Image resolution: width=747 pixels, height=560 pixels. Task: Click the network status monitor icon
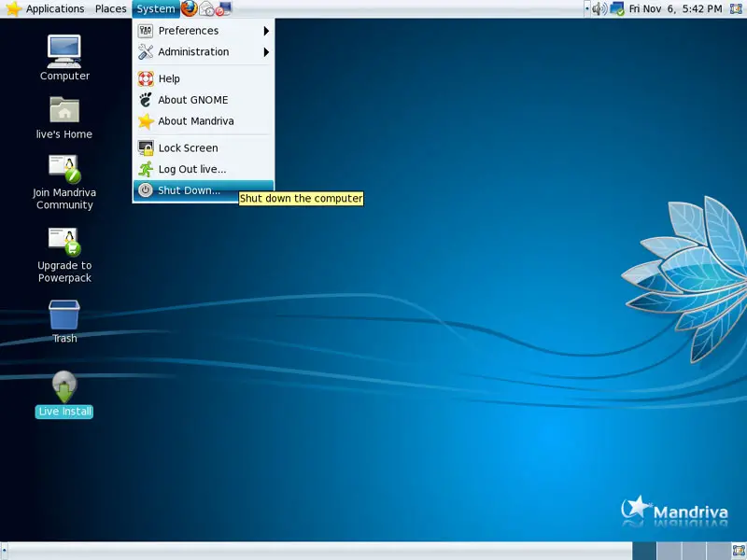(x=617, y=8)
